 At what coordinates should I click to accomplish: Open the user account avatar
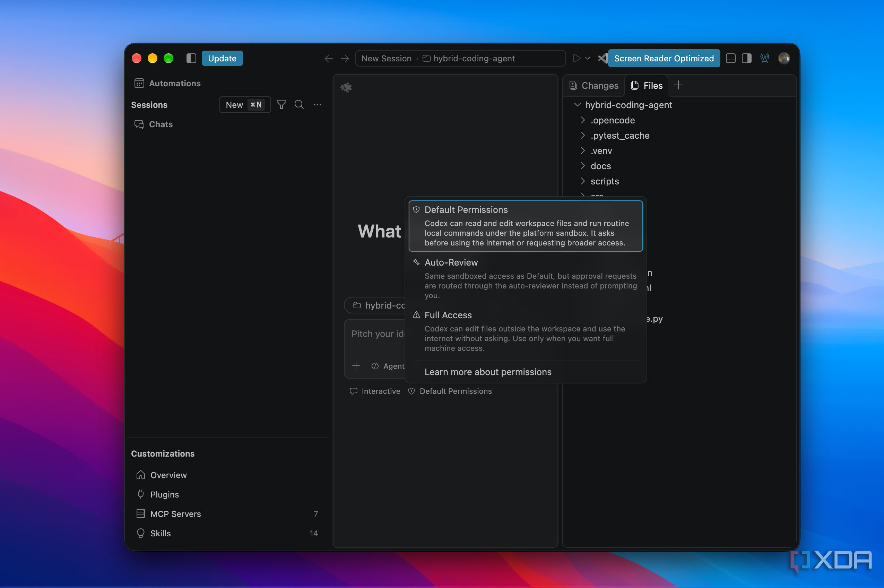tap(783, 58)
